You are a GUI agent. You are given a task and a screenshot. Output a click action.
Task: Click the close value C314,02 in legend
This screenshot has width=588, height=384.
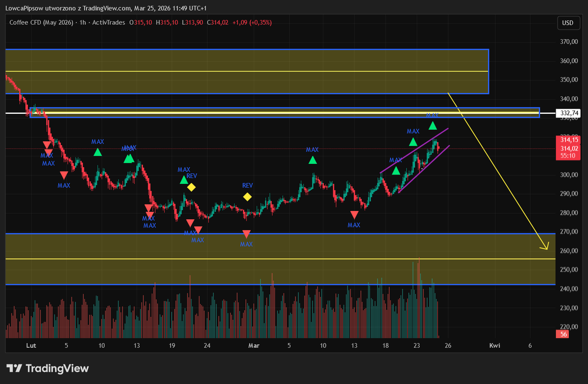pyautogui.click(x=219, y=23)
